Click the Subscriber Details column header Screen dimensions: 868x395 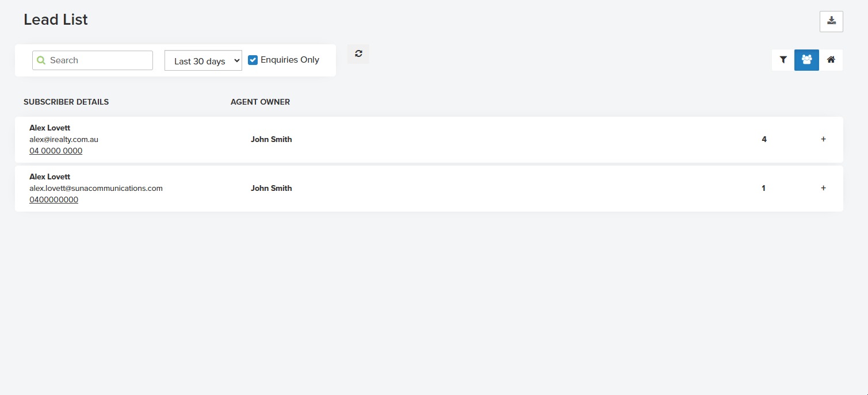pos(66,102)
